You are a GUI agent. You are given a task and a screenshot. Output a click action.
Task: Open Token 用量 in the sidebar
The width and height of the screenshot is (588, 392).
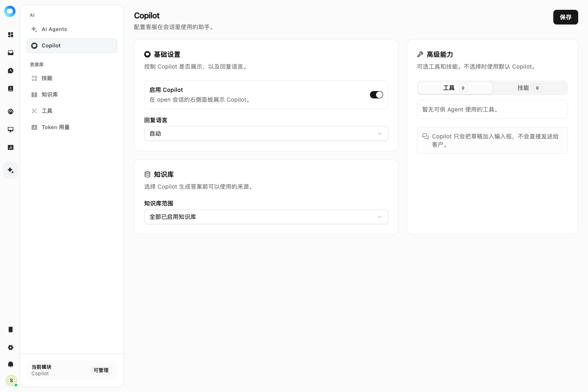point(72,127)
